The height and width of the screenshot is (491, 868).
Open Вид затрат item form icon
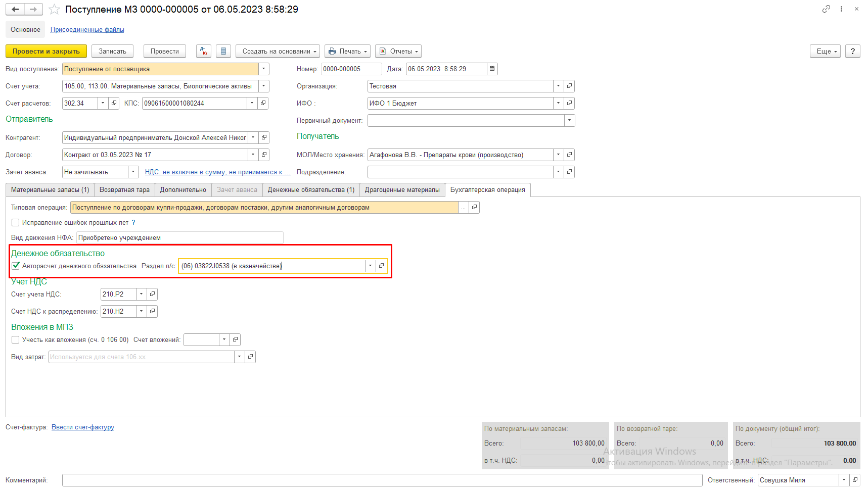click(250, 357)
